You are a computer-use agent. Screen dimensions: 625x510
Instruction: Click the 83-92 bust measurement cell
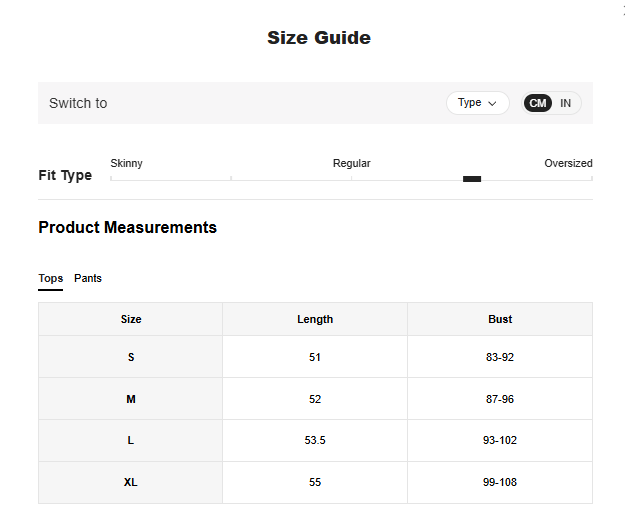coord(500,357)
